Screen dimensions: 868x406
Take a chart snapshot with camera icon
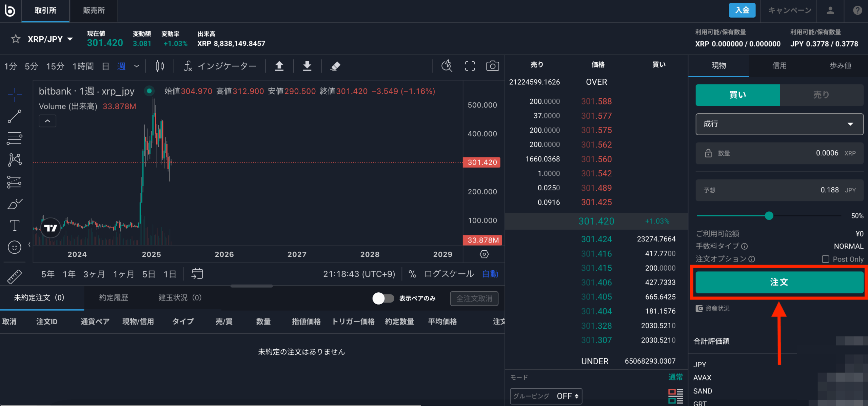tap(492, 66)
